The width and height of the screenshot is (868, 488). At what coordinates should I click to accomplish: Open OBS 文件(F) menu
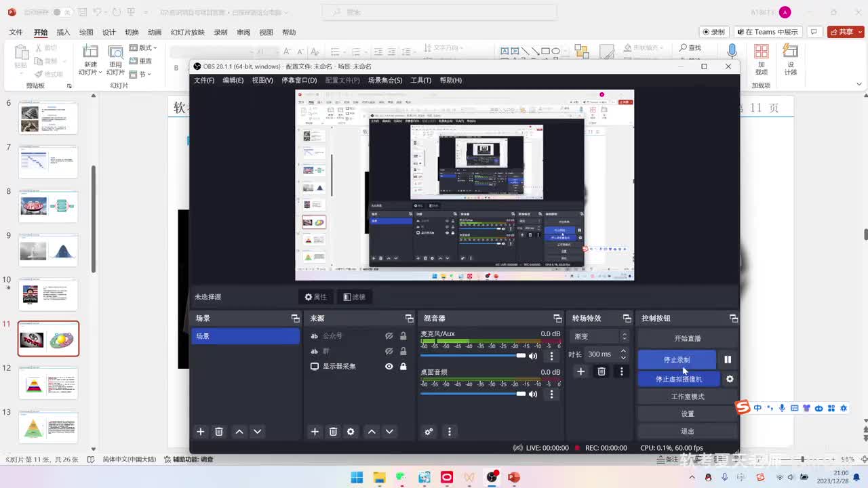click(x=204, y=80)
